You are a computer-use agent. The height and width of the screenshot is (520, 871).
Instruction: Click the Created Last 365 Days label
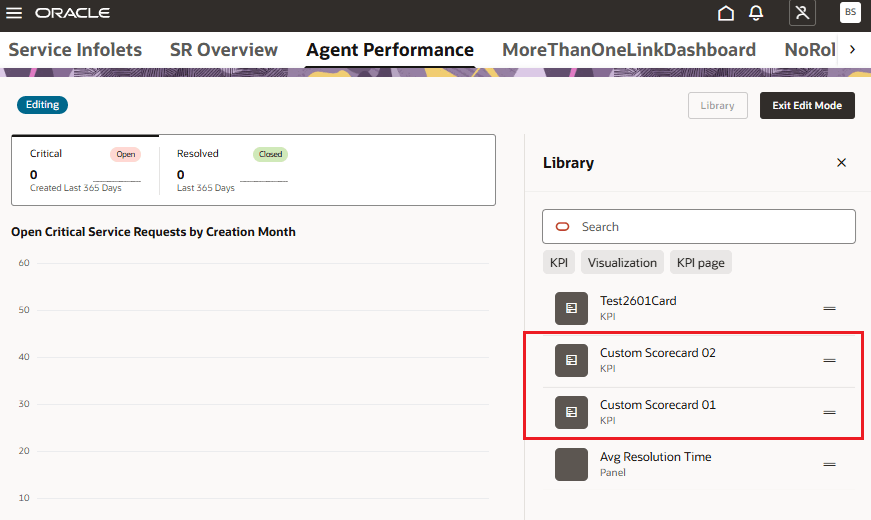point(76,188)
